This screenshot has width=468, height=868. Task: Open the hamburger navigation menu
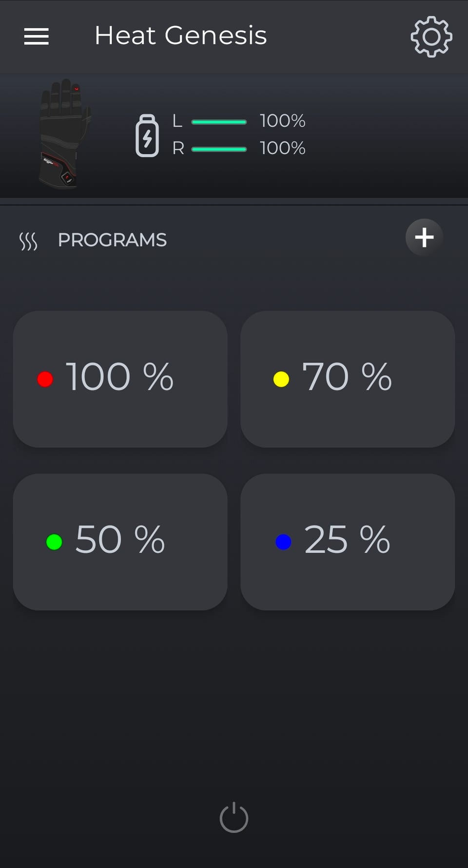pos(37,37)
